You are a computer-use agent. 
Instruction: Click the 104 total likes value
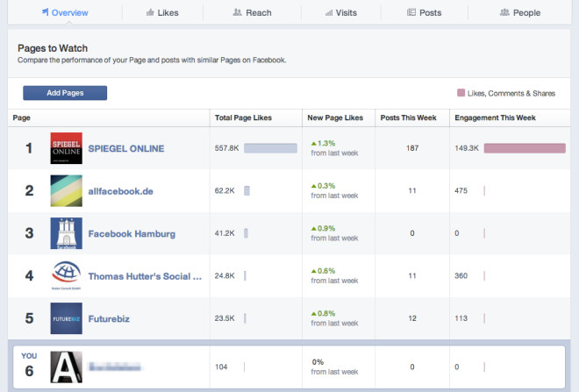click(221, 367)
